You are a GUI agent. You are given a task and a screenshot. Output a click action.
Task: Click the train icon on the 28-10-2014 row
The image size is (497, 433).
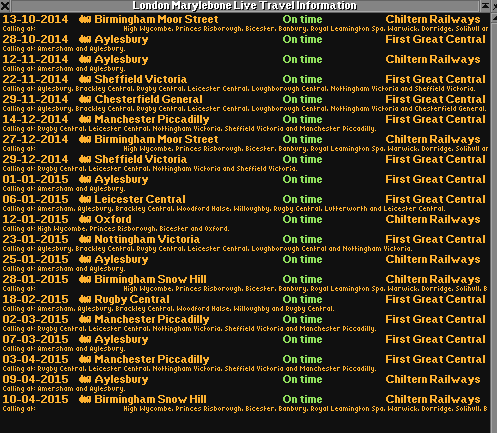pos(85,40)
